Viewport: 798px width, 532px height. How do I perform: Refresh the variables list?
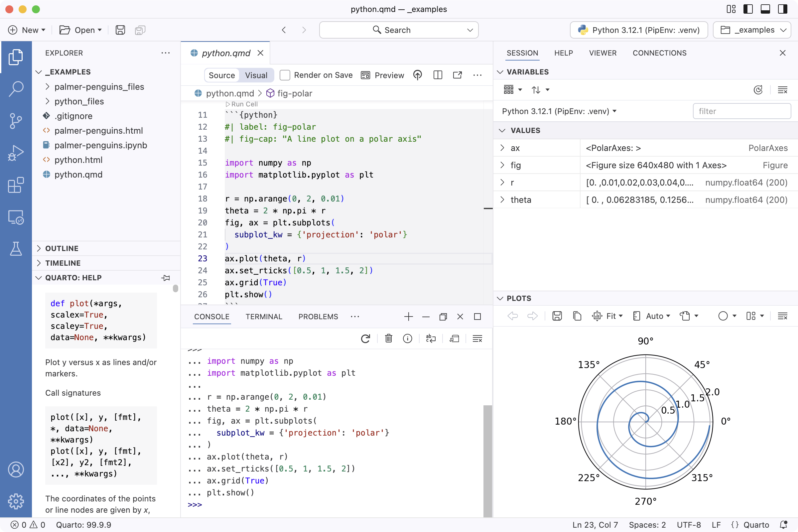point(758,90)
